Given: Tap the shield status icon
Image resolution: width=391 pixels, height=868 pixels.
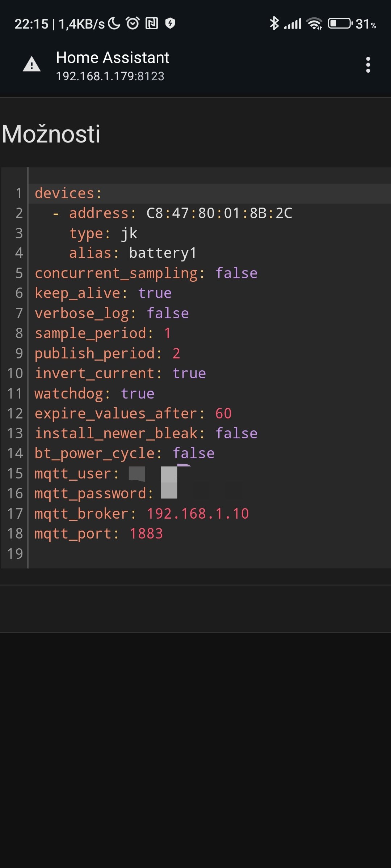Looking at the screenshot, I should pyautogui.click(x=170, y=24).
